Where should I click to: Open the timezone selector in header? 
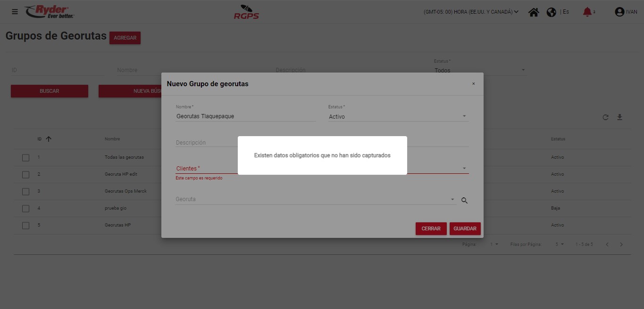pyautogui.click(x=470, y=12)
